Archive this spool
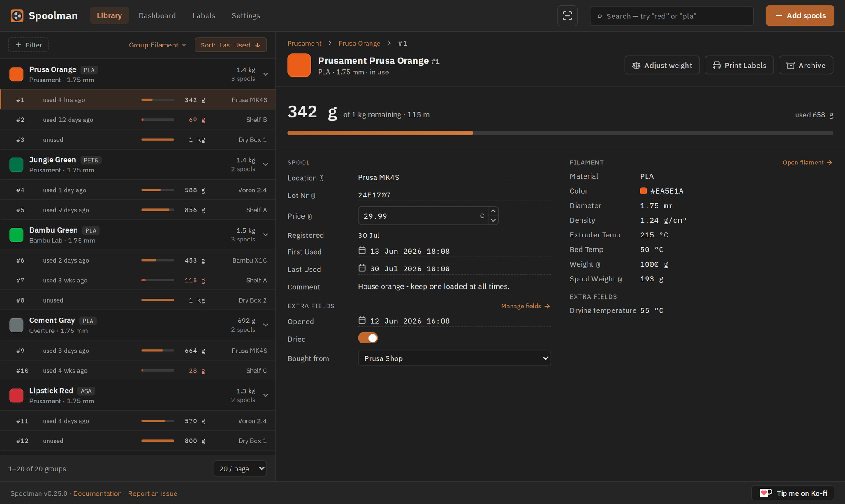The width and height of the screenshot is (845, 504). (805, 65)
